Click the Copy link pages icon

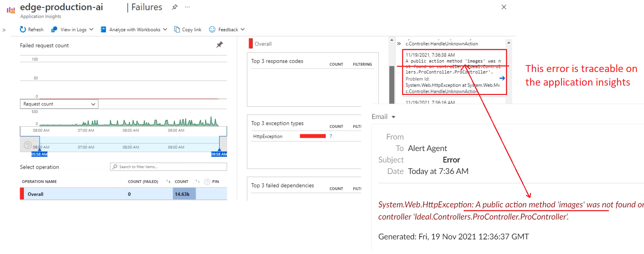click(x=177, y=29)
